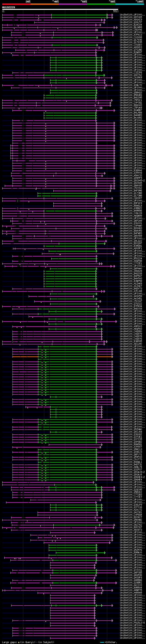Select the UniRef100_Q3ULP9 label
Screen dimensions: 146x644
click(x=131, y=504)
